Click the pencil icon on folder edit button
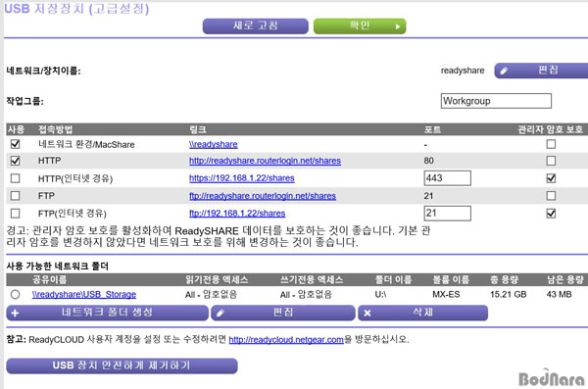 point(220,313)
